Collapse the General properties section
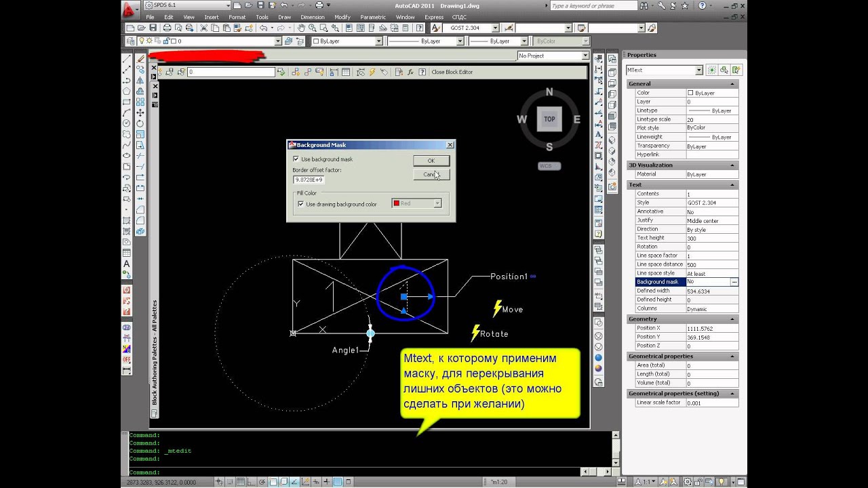This screenshot has height=488, width=868. [x=732, y=84]
